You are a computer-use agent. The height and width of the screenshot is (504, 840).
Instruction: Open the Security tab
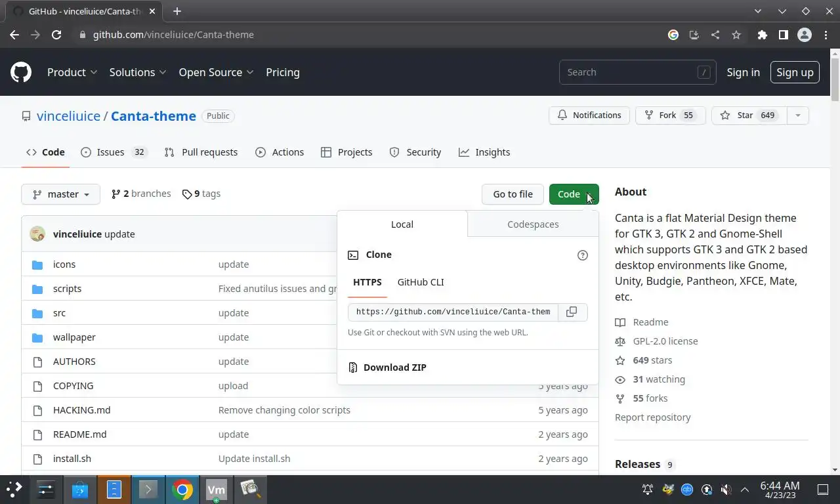pyautogui.click(x=415, y=152)
